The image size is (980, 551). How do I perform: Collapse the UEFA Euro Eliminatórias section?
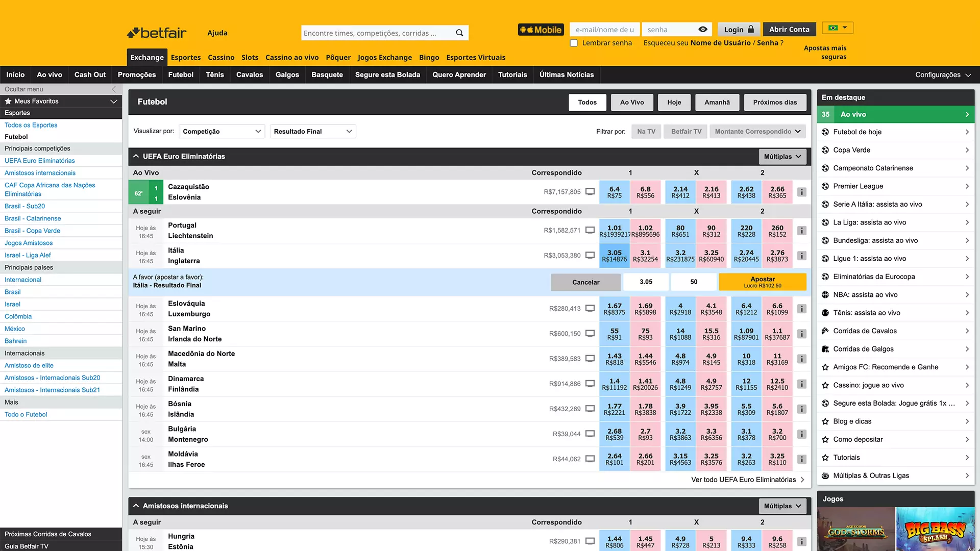click(x=136, y=157)
